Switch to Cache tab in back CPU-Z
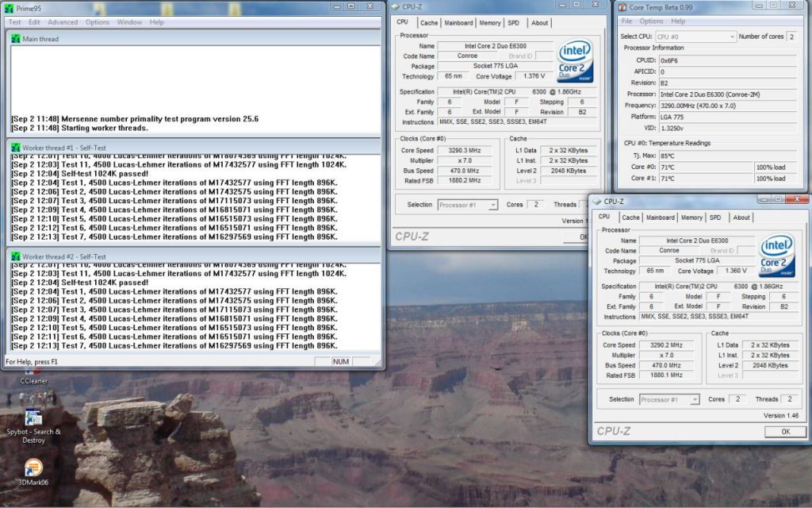 429,23
